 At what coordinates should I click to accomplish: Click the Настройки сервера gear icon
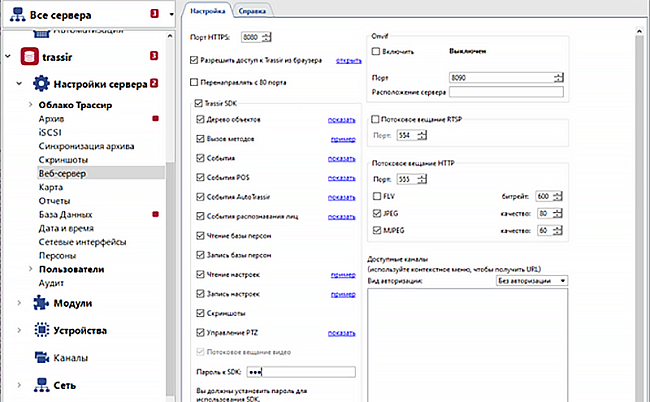[x=41, y=83]
